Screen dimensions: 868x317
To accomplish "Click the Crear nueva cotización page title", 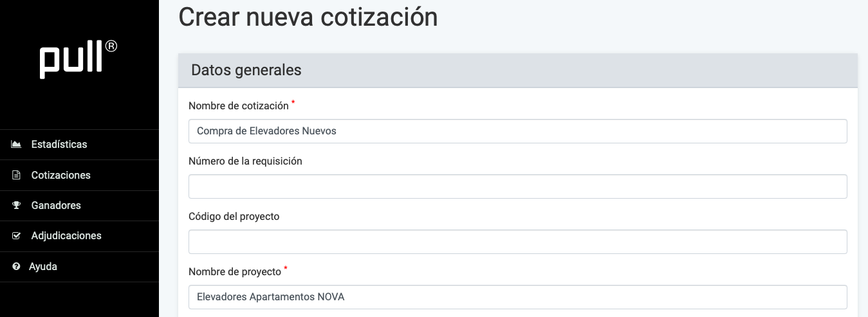I will [308, 17].
